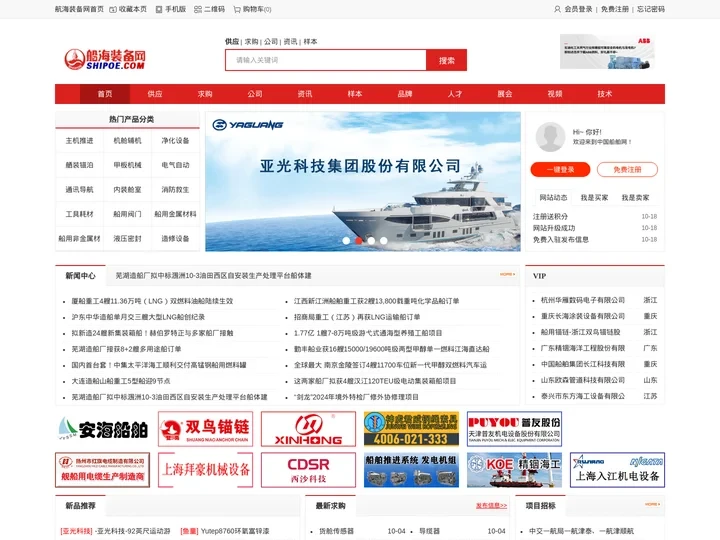Click the CDSR 西沙科技 logo ad
Viewport: 720px width, 540px height.
308,470
